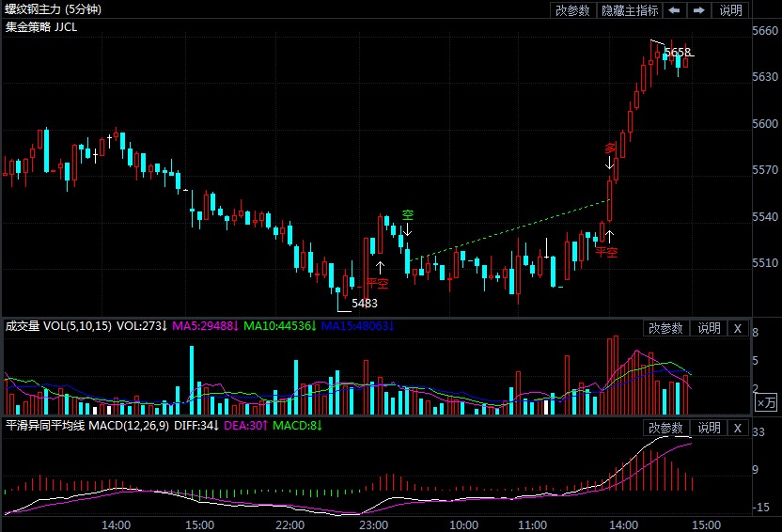Click the 平空 marker near 5483 low
The height and width of the screenshot is (532, 782).
377,282
